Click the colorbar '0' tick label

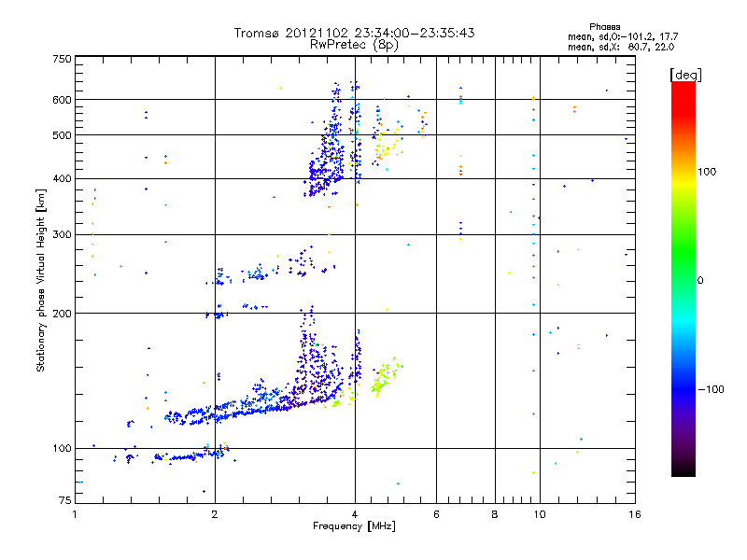click(700, 281)
